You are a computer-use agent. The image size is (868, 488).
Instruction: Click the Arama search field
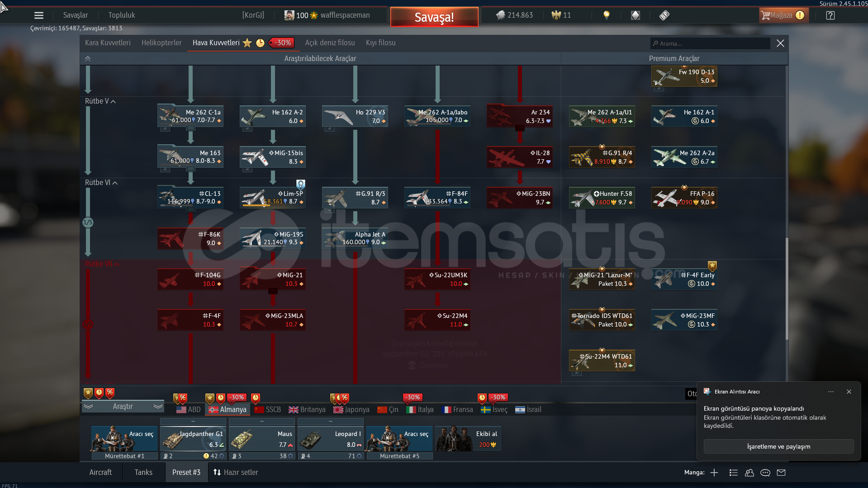click(710, 43)
